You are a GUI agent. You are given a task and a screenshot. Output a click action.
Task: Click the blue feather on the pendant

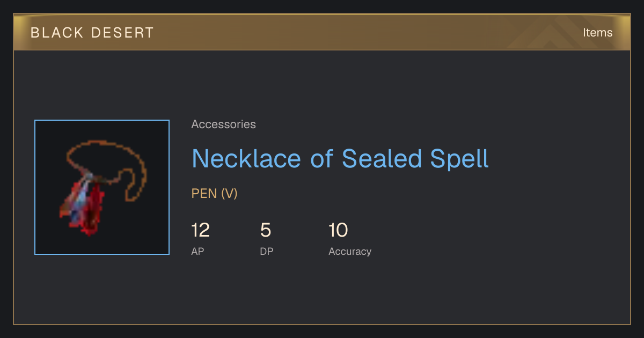(x=80, y=199)
